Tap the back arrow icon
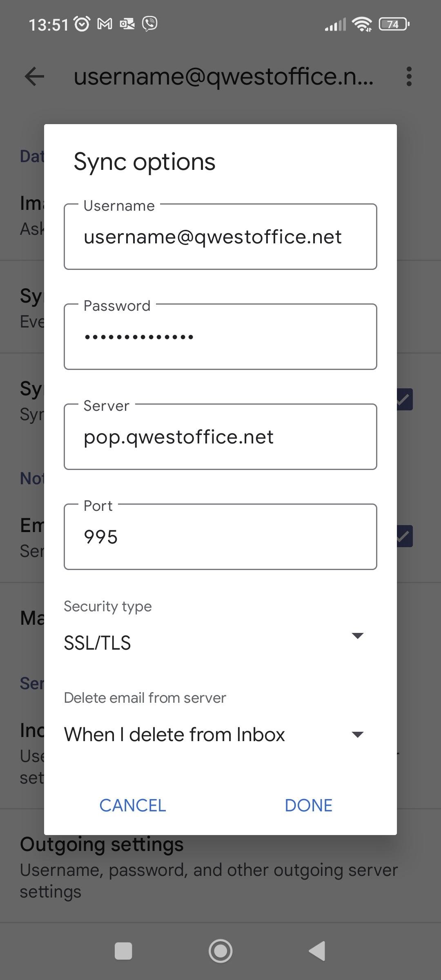Image resolution: width=441 pixels, height=980 pixels. [x=34, y=76]
